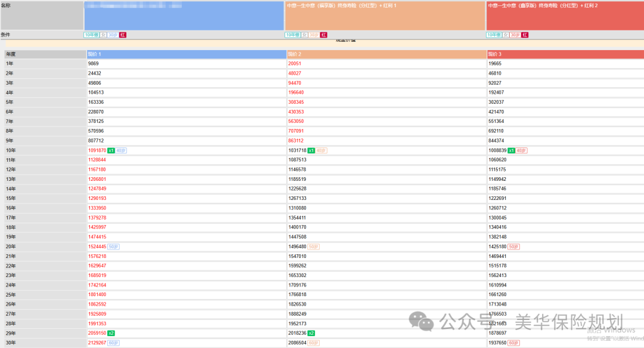
Task: Open the 中意一生中意 红利 1 product header
Action: (x=385, y=16)
